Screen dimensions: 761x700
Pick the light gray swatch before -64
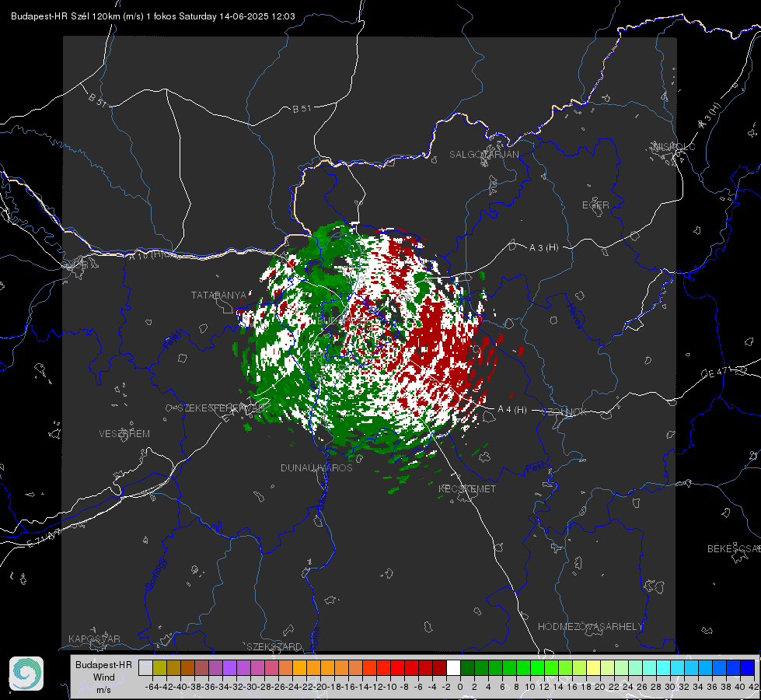[x=145, y=668]
